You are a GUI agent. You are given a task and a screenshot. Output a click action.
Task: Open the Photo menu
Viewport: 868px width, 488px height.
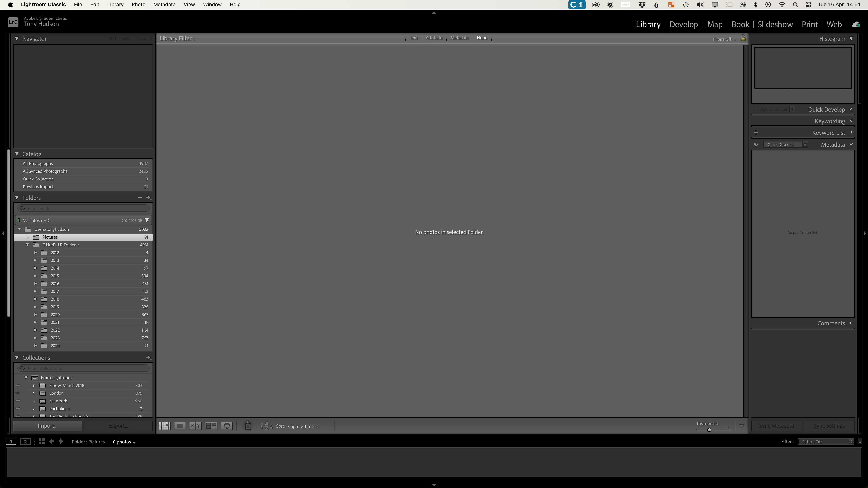(x=138, y=4)
